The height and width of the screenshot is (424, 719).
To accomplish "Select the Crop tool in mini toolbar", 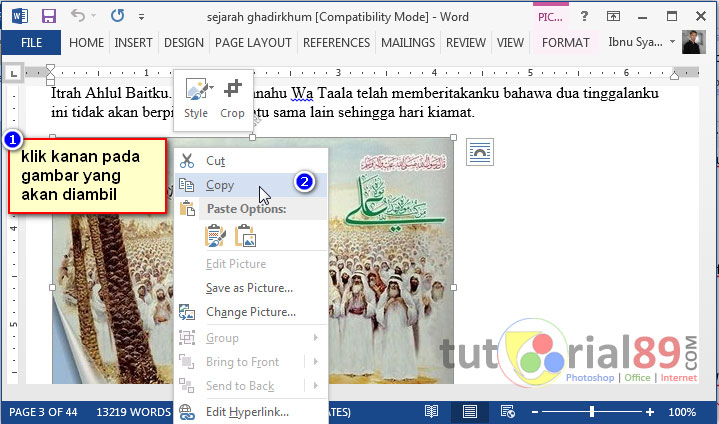I will 232,98.
